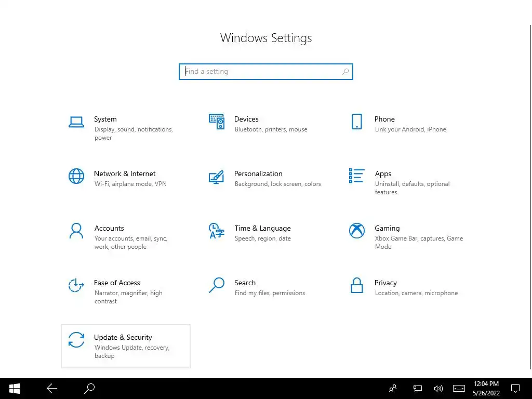Select the Search magnifier category icon
Image resolution: width=532 pixels, height=399 pixels.
pyautogui.click(x=217, y=285)
